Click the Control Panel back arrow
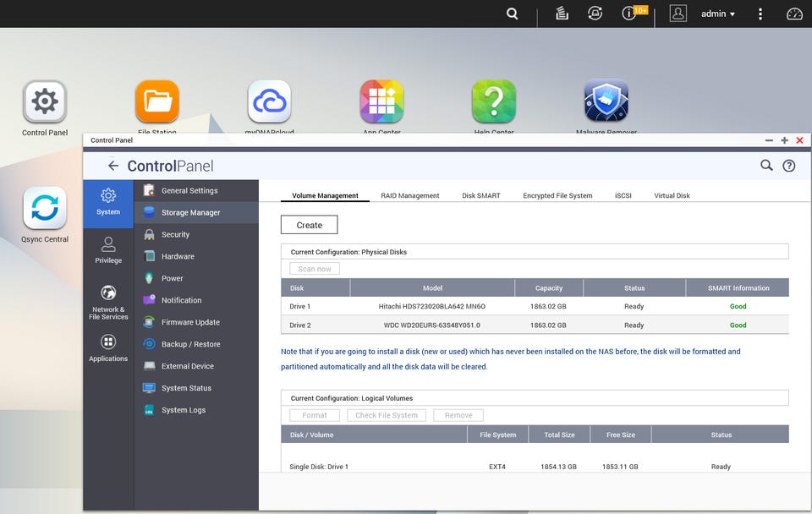This screenshot has height=514, width=812. [x=112, y=166]
